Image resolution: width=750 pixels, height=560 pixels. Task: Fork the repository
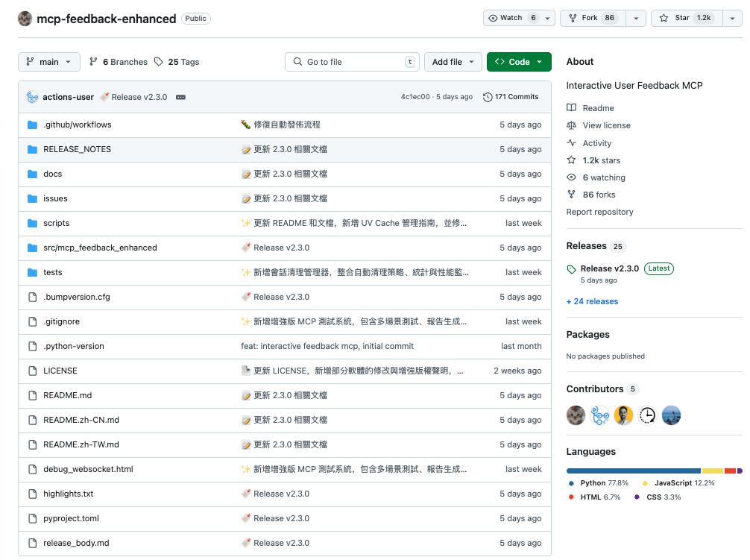tap(593, 18)
